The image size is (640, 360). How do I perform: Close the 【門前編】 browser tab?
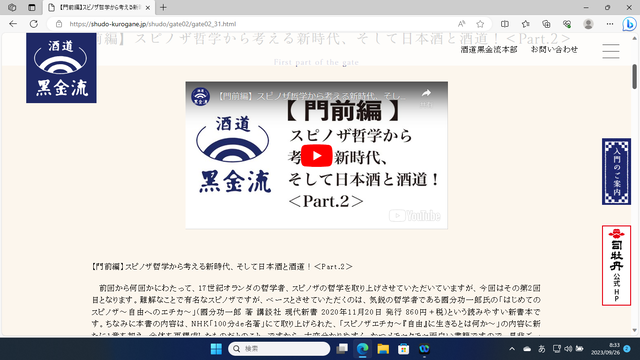pos(148,7)
